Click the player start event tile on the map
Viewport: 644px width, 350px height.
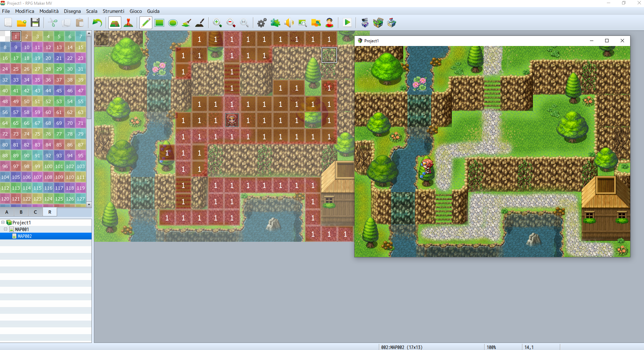click(232, 120)
